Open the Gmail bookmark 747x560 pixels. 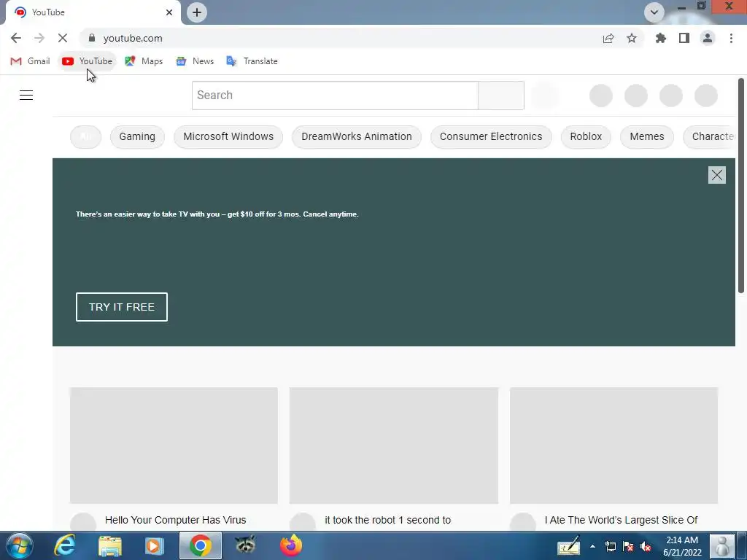[30, 61]
